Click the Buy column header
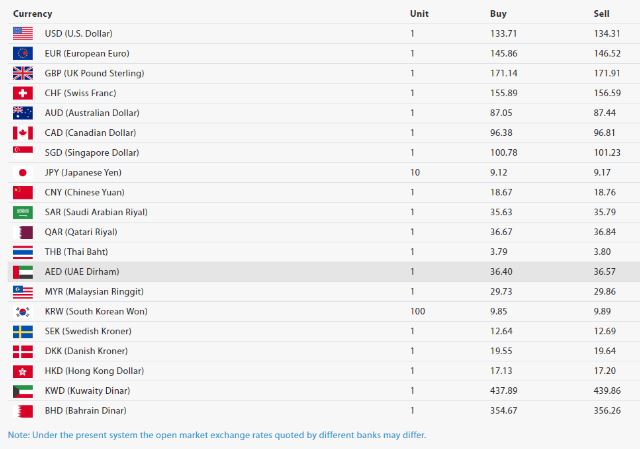The height and width of the screenshot is (449, 640). 498,14
